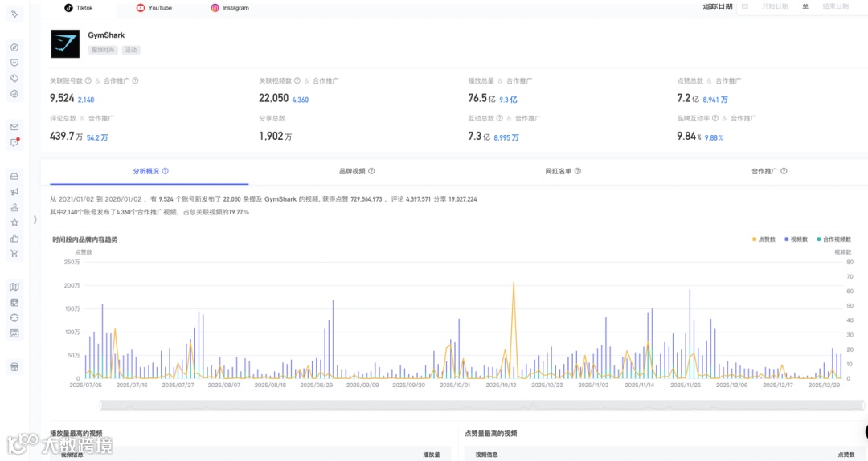The image size is (868, 461).
Task: Click the star favorites icon in the sidebar
Action: [x=14, y=222]
